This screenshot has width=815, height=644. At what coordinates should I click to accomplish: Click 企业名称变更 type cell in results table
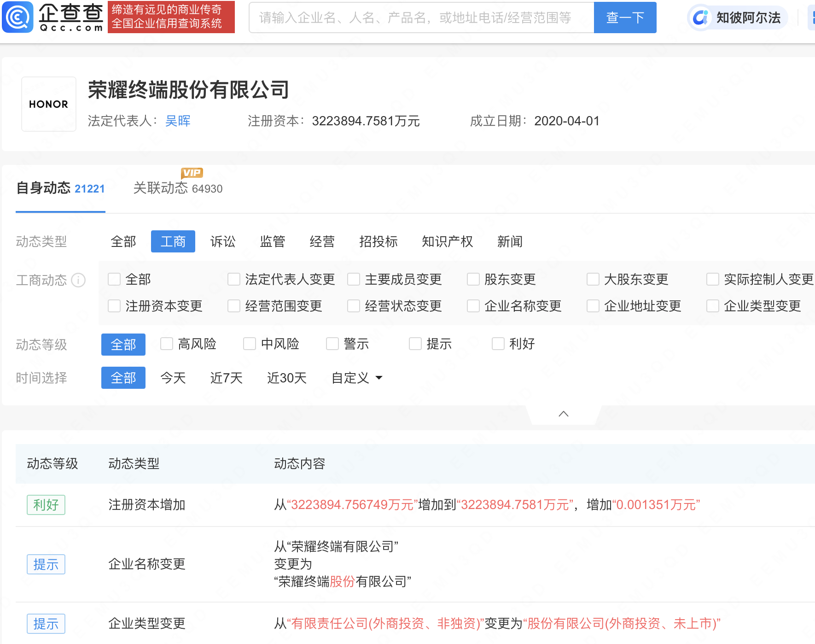click(147, 564)
